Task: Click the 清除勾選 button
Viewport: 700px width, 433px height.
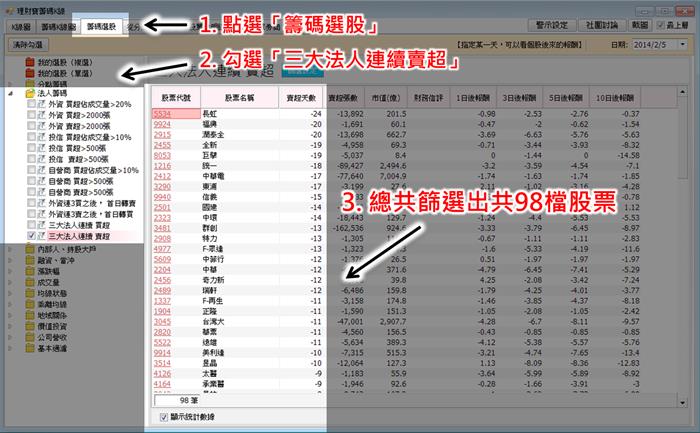Action: (x=28, y=45)
